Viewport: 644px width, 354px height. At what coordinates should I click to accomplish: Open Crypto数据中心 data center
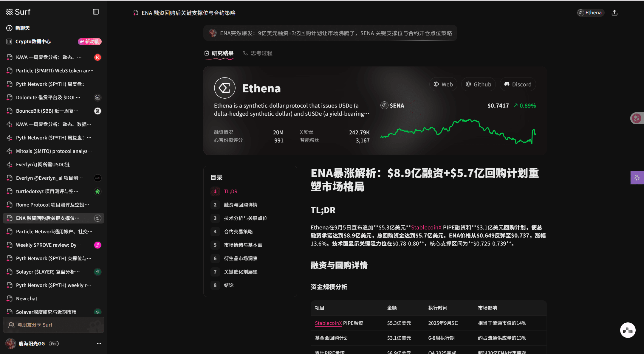[33, 41]
